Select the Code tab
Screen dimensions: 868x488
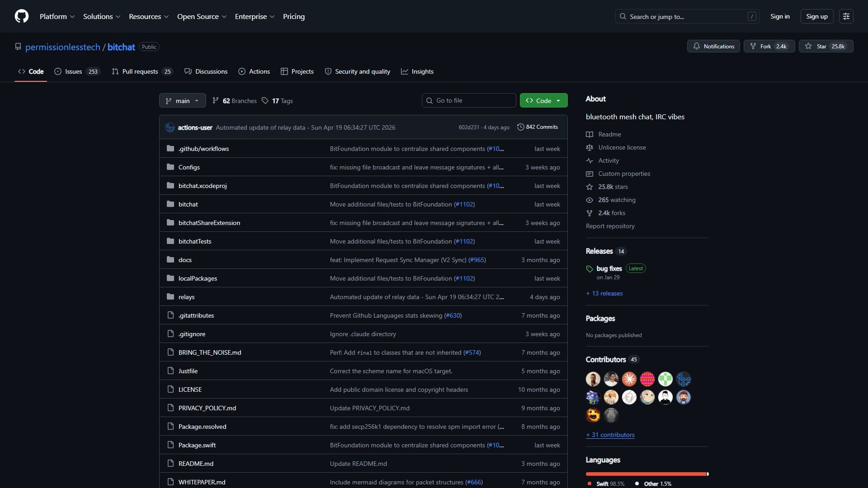coord(31,71)
